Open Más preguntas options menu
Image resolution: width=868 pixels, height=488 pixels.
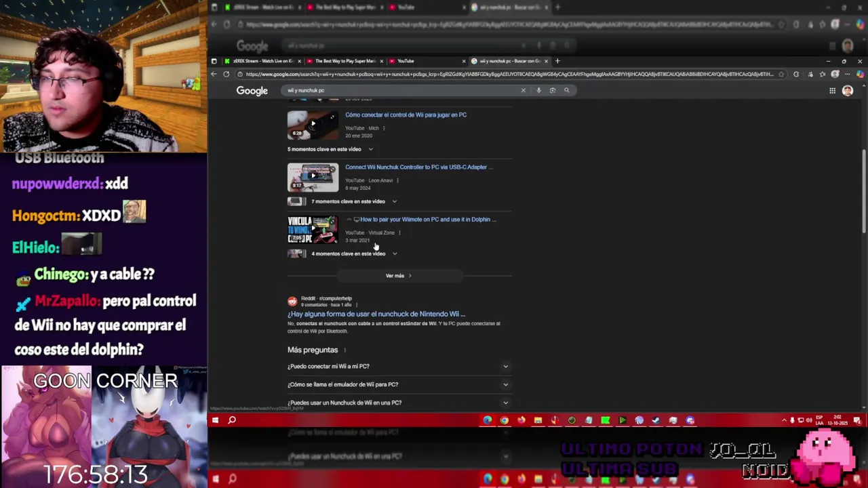tap(344, 350)
